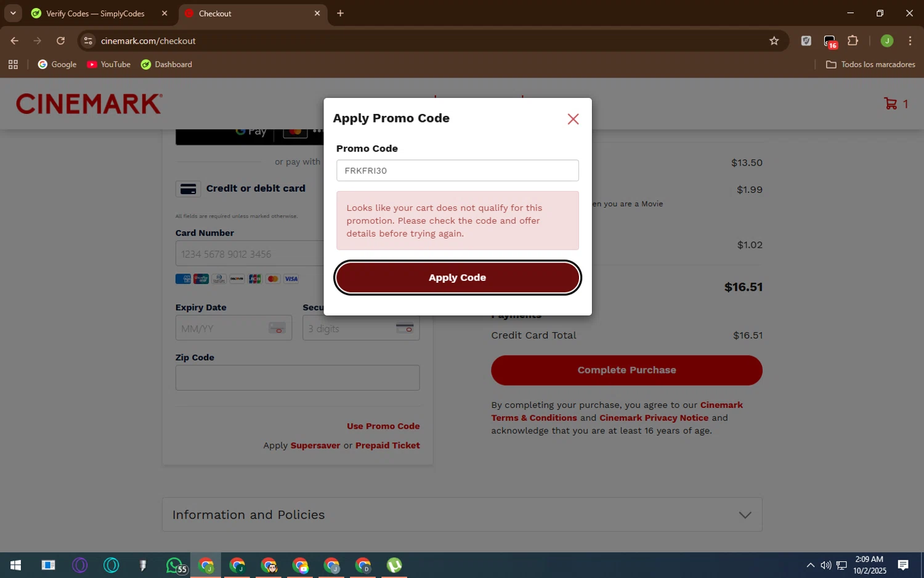
Task: Close the Checkout tab
Action: point(317,14)
